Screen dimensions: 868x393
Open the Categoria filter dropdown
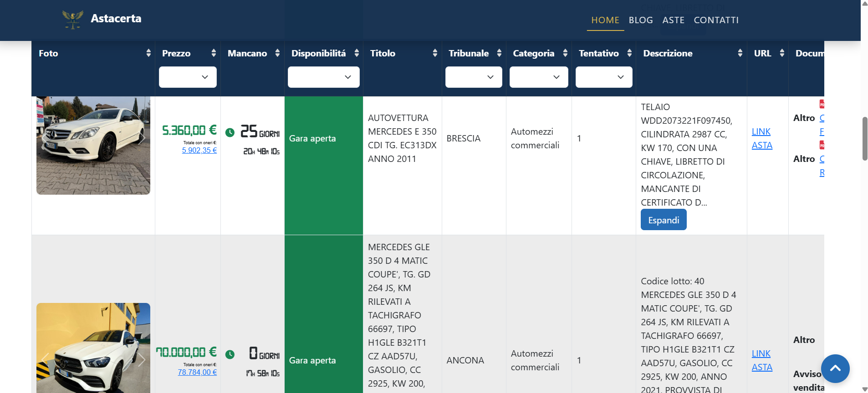point(539,77)
